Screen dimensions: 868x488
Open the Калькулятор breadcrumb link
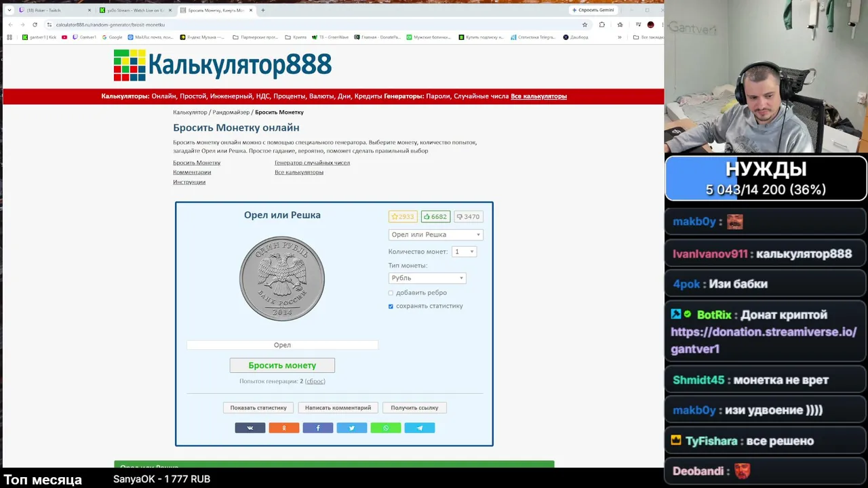tap(190, 112)
